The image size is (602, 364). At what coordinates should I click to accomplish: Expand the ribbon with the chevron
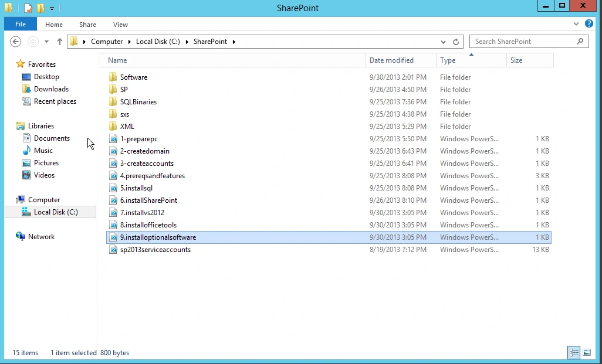(x=576, y=24)
